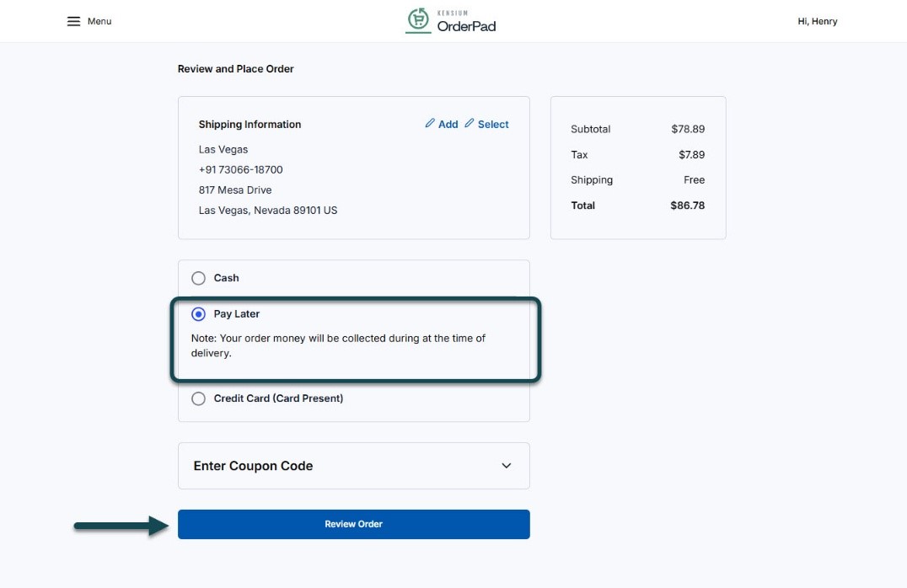Open the Select shipping address link
The image size is (907, 588).
(x=493, y=125)
